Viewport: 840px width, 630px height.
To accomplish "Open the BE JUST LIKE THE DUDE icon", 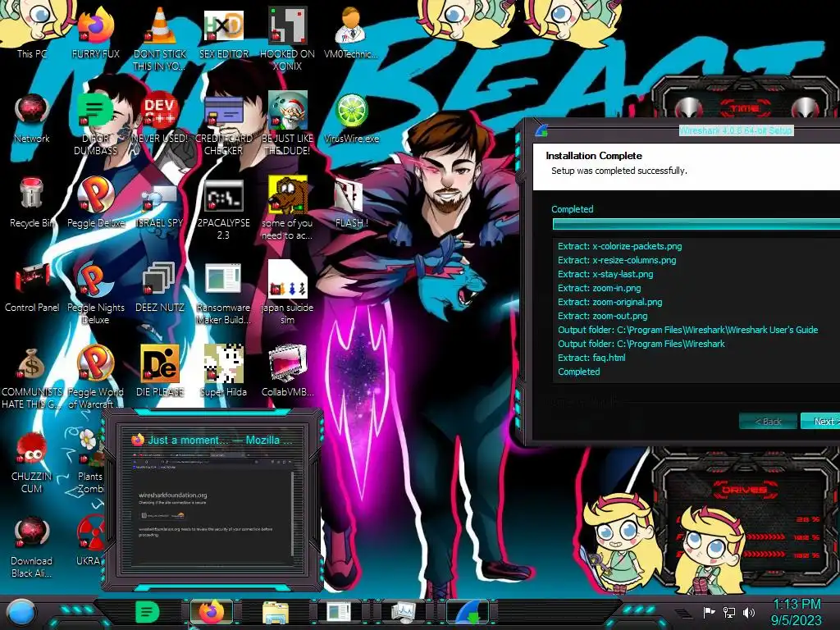I will point(287,122).
